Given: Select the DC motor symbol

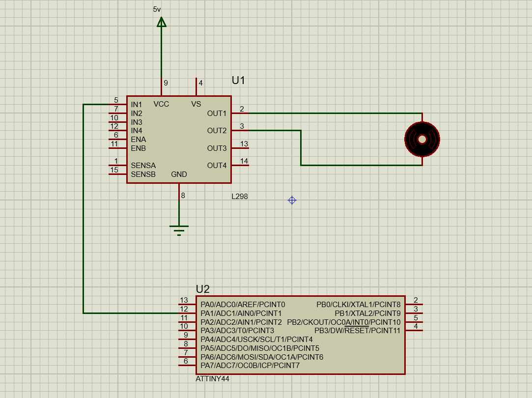Looking at the screenshot, I should coord(422,140).
